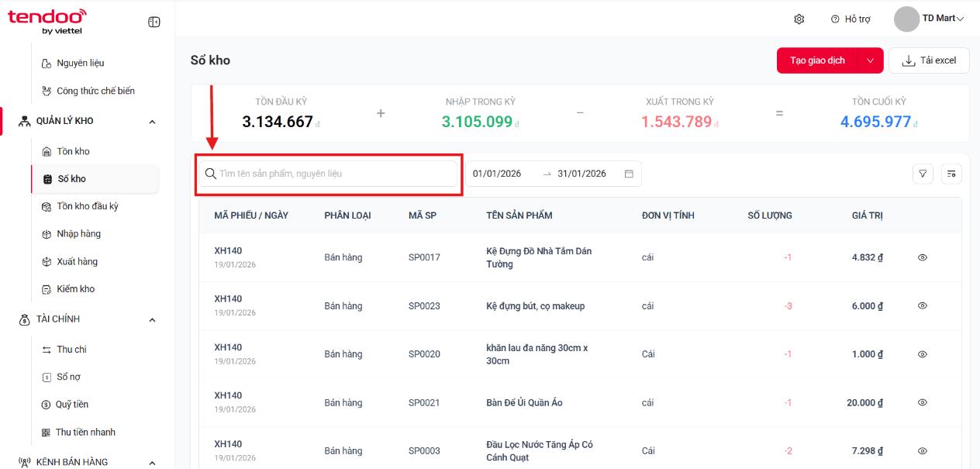980x469 pixels.
Task: Click the search magnifier icon
Action: click(210, 174)
